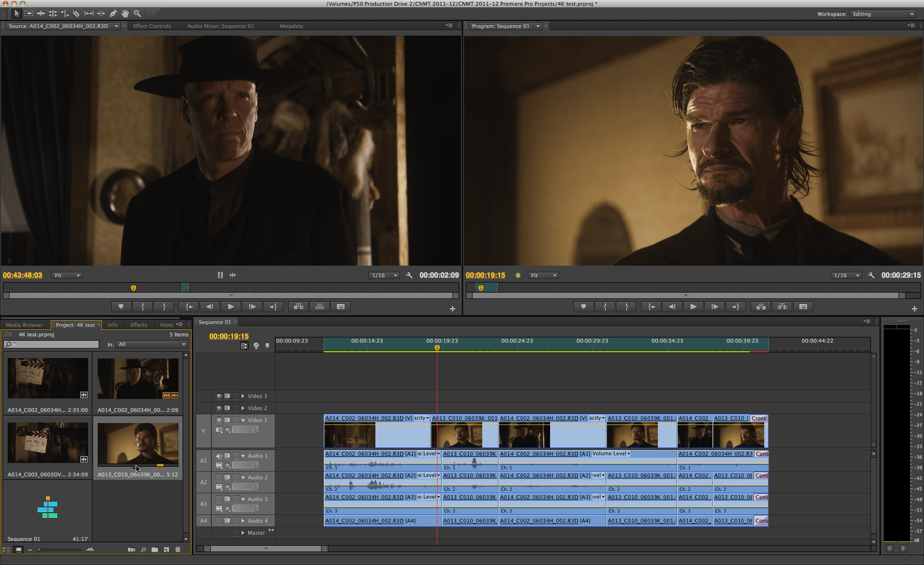Click Export Frame camera in Source monitor

(x=341, y=307)
